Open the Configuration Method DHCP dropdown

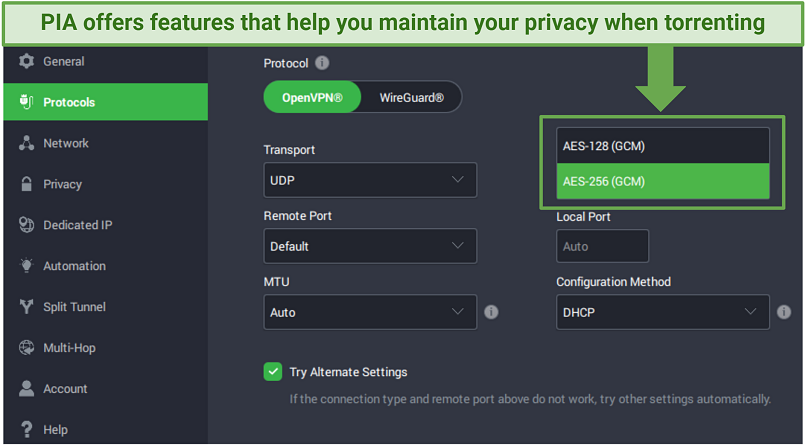coord(663,311)
